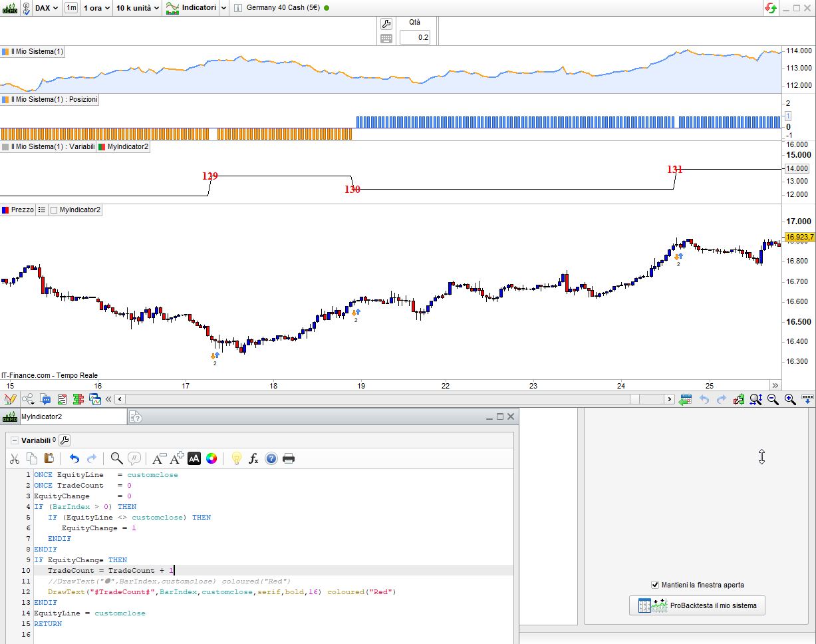Open the multi-chart windows icon
816x644 pixels.
coord(95,399)
